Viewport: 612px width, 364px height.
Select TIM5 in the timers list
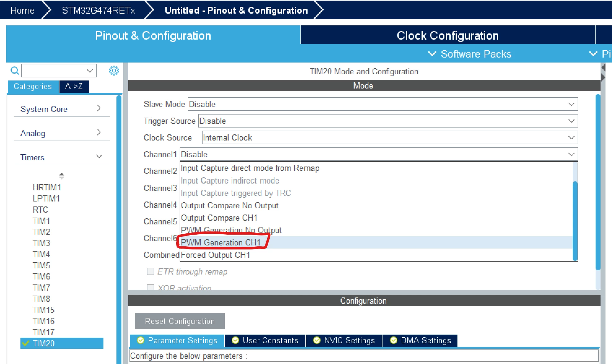pyautogui.click(x=41, y=265)
